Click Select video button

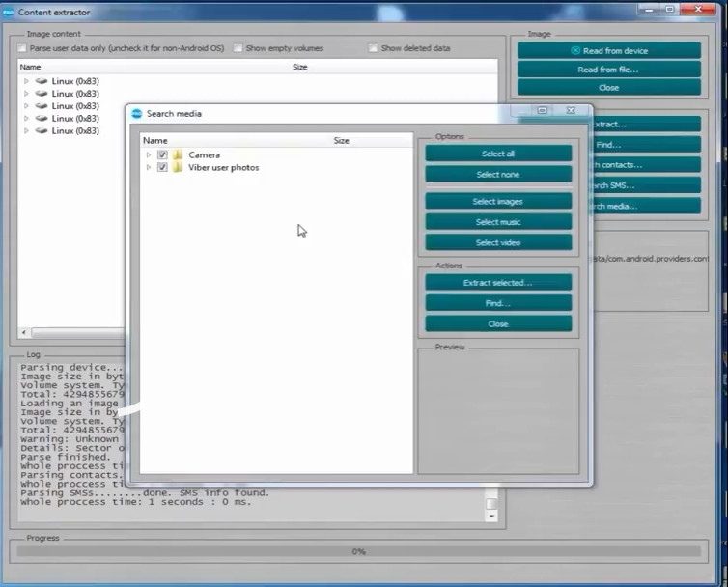coord(498,242)
